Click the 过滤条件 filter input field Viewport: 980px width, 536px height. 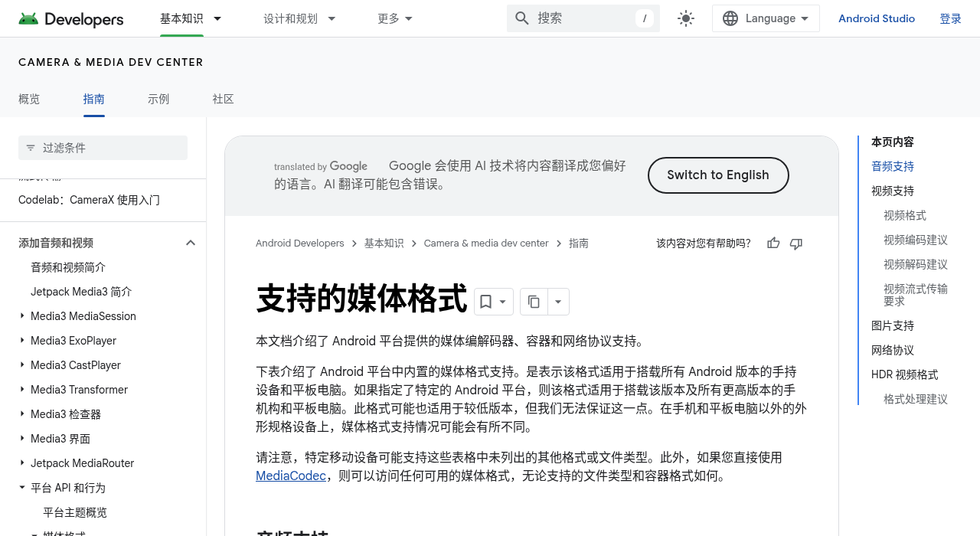pos(103,148)
